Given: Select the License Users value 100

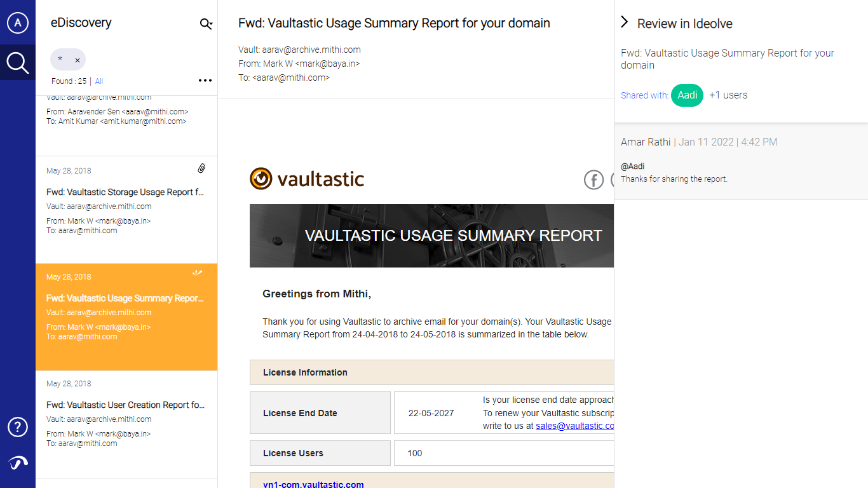Looking at the screenshot, I should [x=415, y=453].
